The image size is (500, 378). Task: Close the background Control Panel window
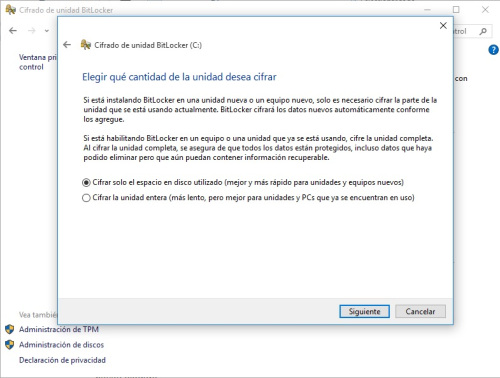(x=485, y=10)
